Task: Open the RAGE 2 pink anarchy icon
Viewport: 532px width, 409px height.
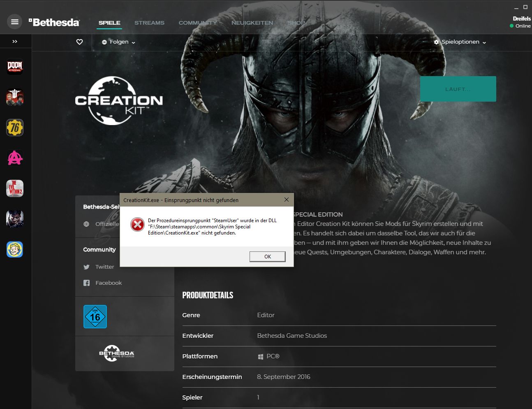Action: tap(15, 158)
